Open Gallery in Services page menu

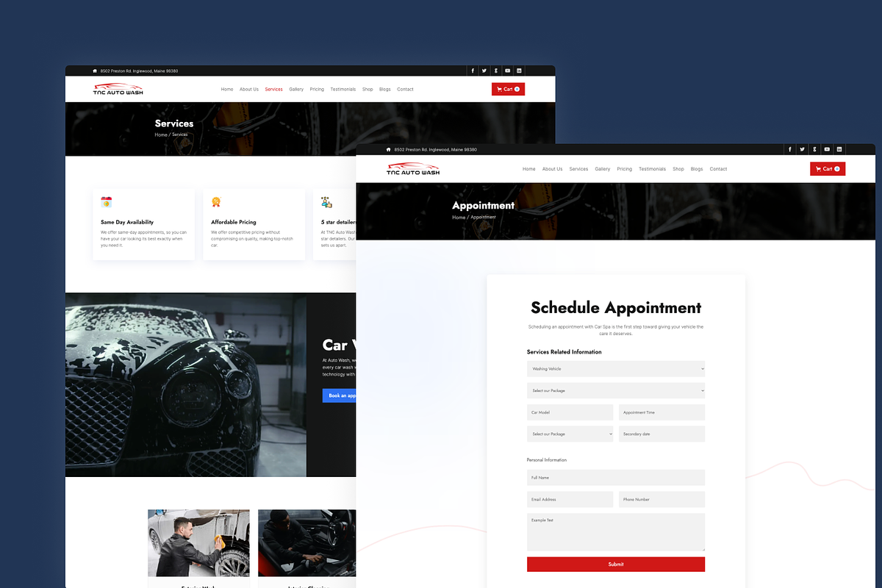click(296, 89)
